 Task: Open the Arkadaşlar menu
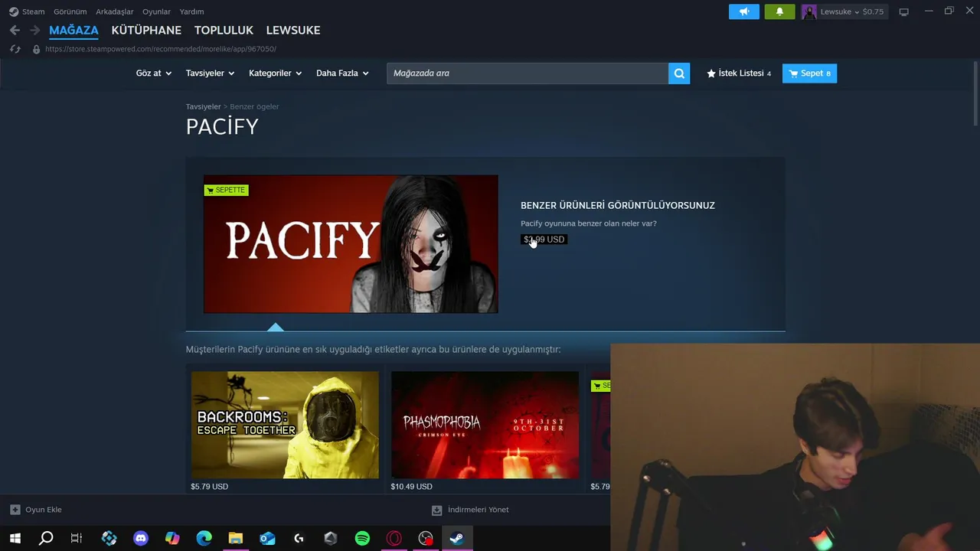coord(115,11)
